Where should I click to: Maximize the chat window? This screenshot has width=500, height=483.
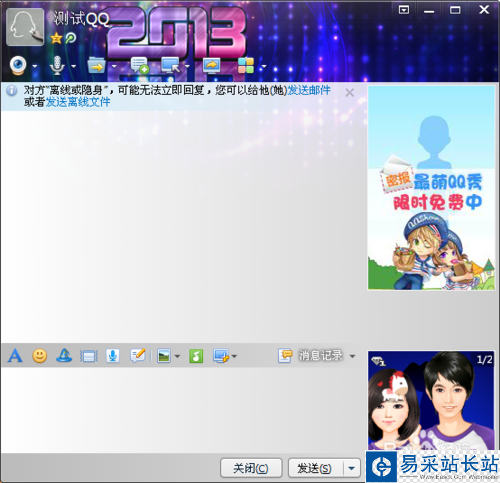click(455, 10)
